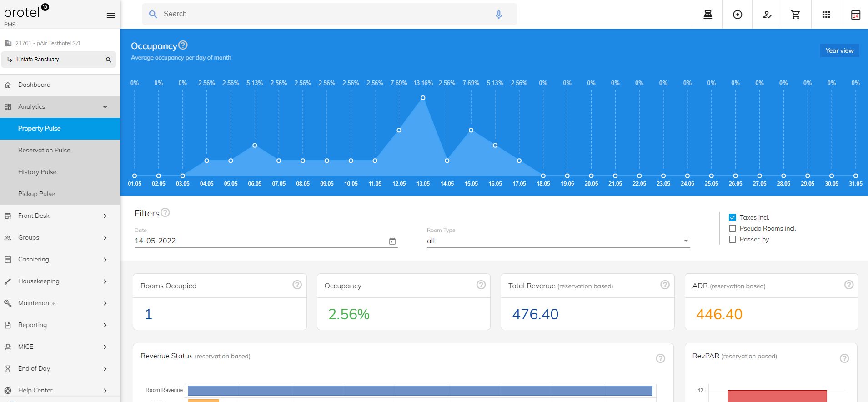The image size is (868, 402).
Task: Open the Help Center menu entry
Action: point(60,391)
